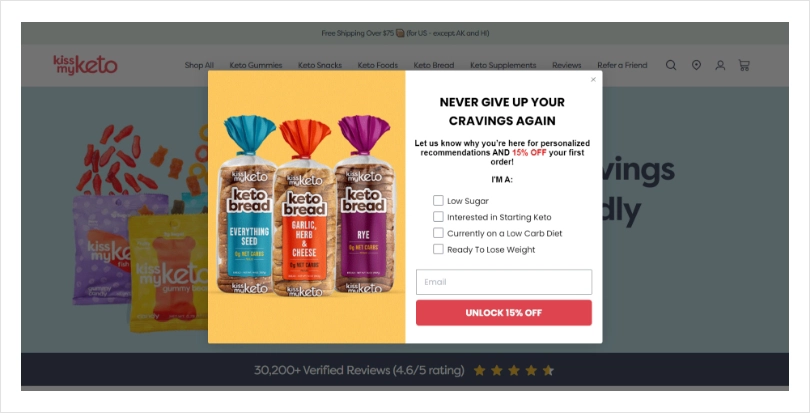
Task: Go to Keto Gummies menu item
Action: pos(256,65)
